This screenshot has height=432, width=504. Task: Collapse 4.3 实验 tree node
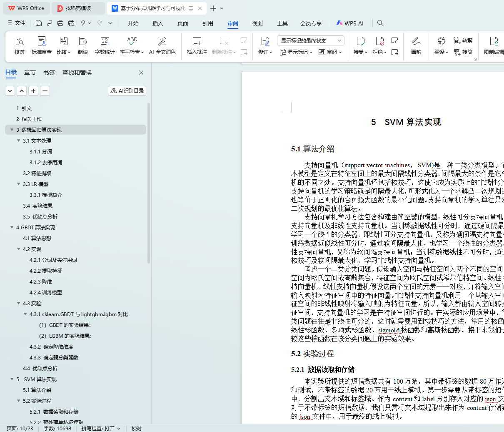pyautogui.click(x=18, y=303)
